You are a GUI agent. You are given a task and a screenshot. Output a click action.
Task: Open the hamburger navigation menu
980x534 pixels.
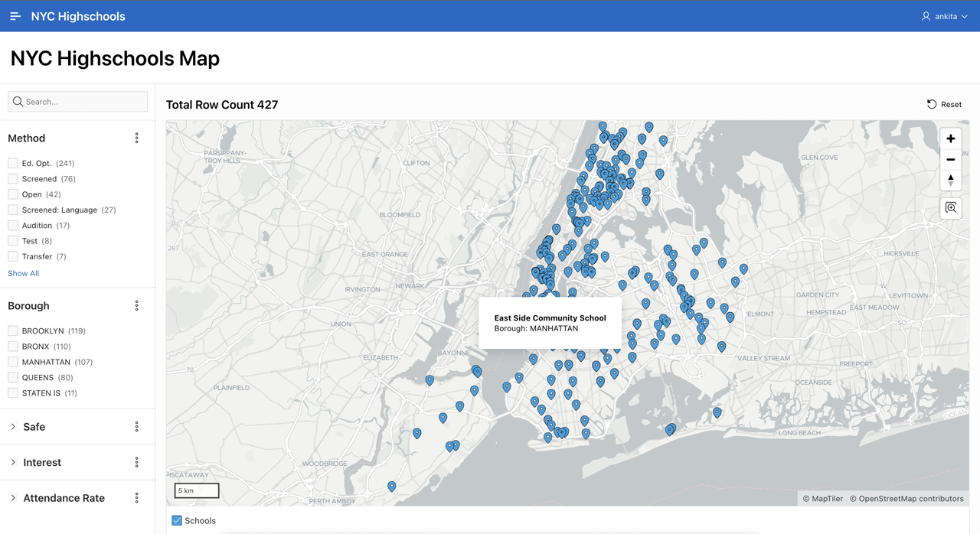(x=15, y=16)
